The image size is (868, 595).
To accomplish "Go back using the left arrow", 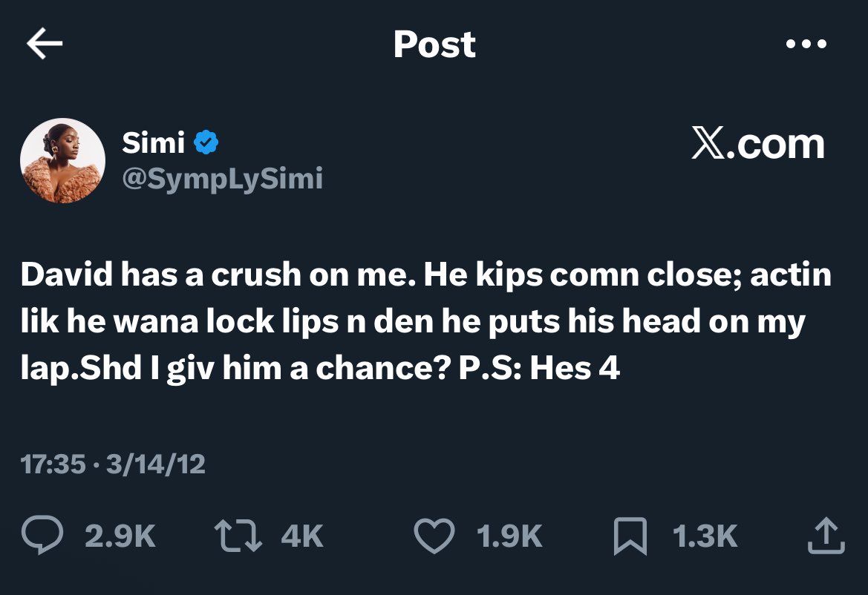I will (45, 45).
